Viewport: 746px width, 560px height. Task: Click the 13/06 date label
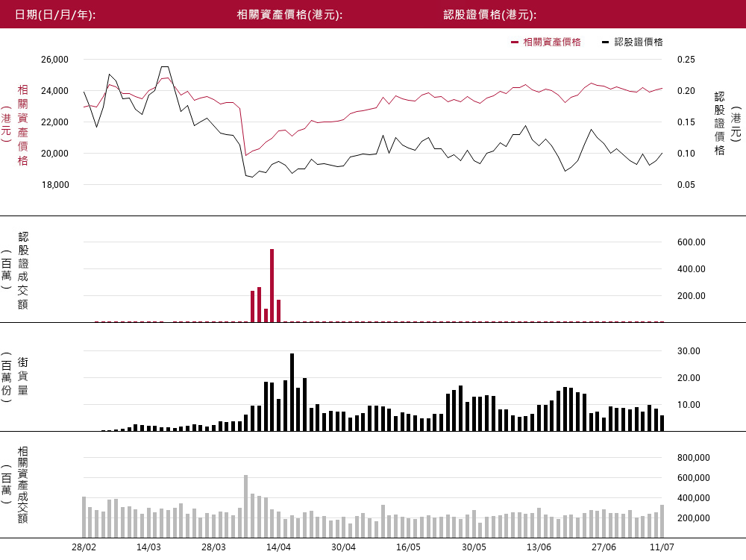pyautogui.click(x=539, y=547)
